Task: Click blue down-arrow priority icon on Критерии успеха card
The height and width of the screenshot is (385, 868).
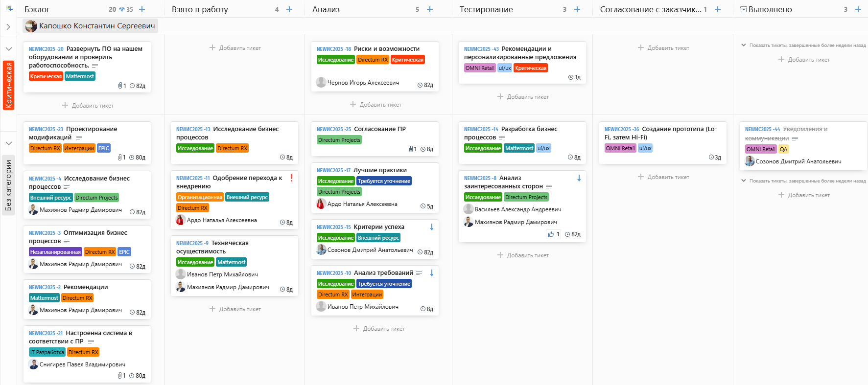Action: 432,227
